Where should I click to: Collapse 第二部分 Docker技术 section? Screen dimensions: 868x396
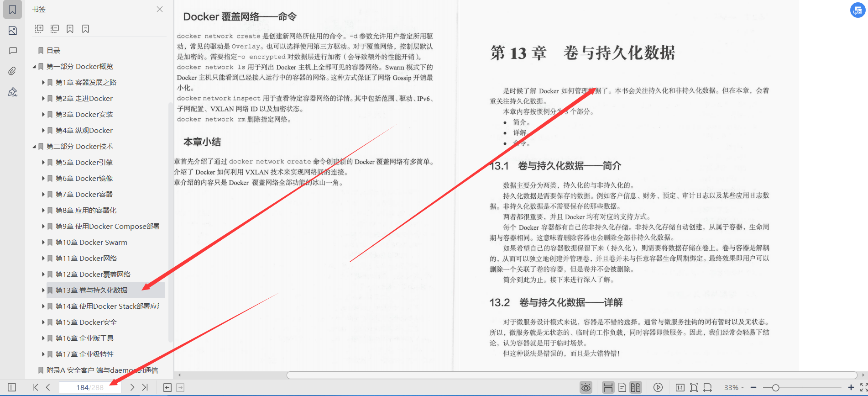coord(34,147)
